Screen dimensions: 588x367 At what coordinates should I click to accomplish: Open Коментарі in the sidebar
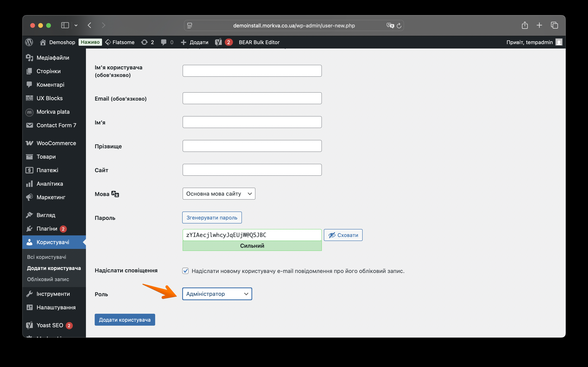pyautogui.click(x=54, y=85)
